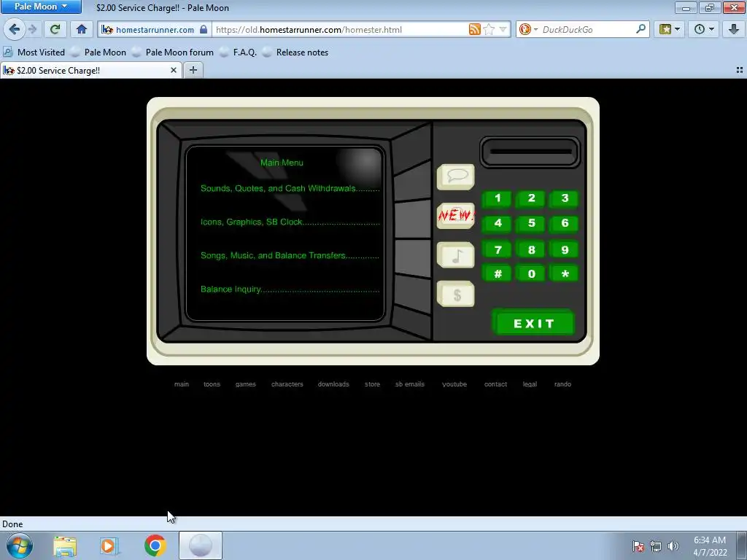Click keypad number 8

coord(531,250)
